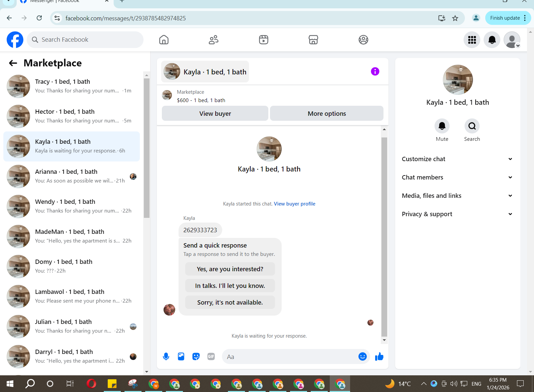The width and height of the screenshot is (534, 392).
Task: Open the Arianna conversation
Action: coord(71,176)
